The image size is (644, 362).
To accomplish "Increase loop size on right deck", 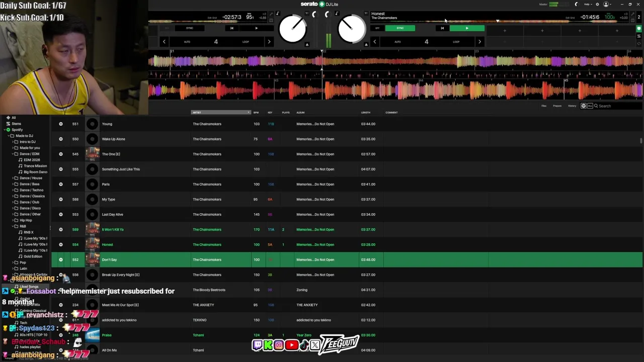I will pos(479,42).
